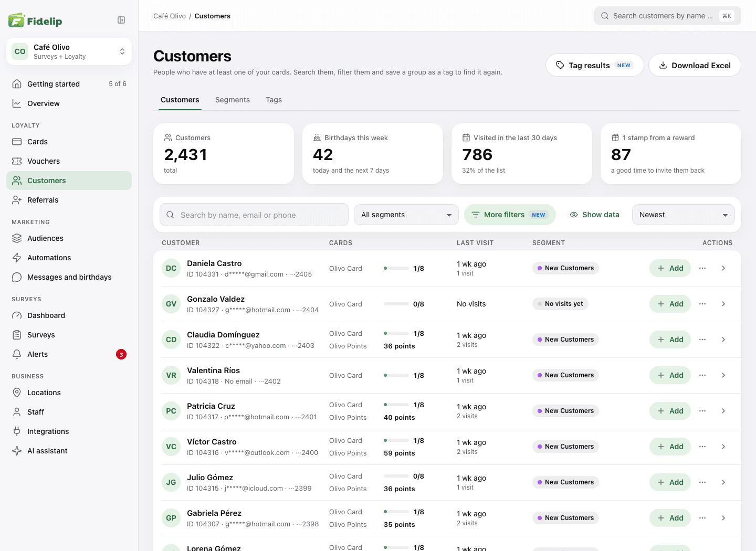Click the Café Olivo breadcrumb
Image resolution: width=756 pixels, height=551 pixels.
tap(170, 16)
